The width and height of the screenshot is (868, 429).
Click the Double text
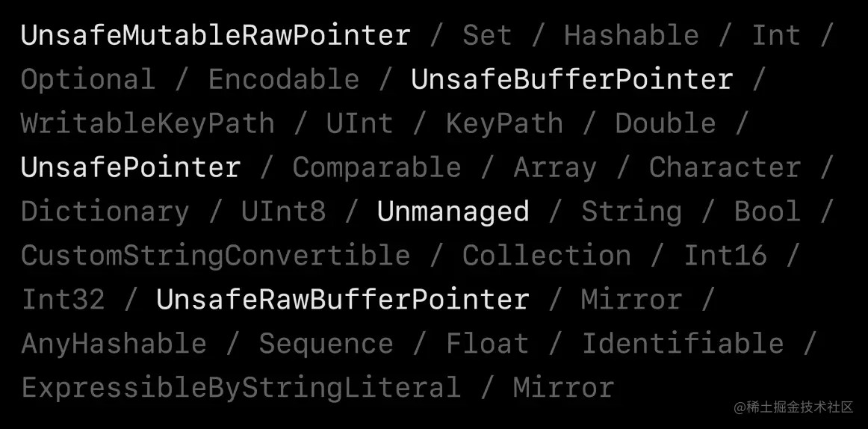click(x=666, y=123)
